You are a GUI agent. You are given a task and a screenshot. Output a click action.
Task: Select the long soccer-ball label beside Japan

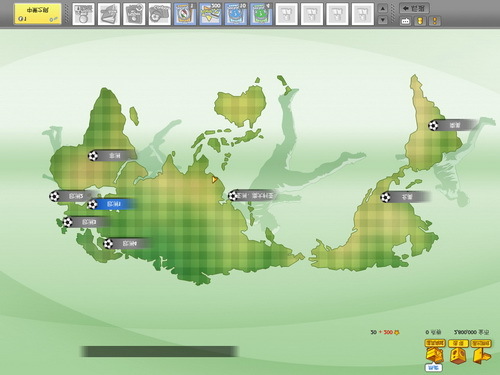click(252, 195)
